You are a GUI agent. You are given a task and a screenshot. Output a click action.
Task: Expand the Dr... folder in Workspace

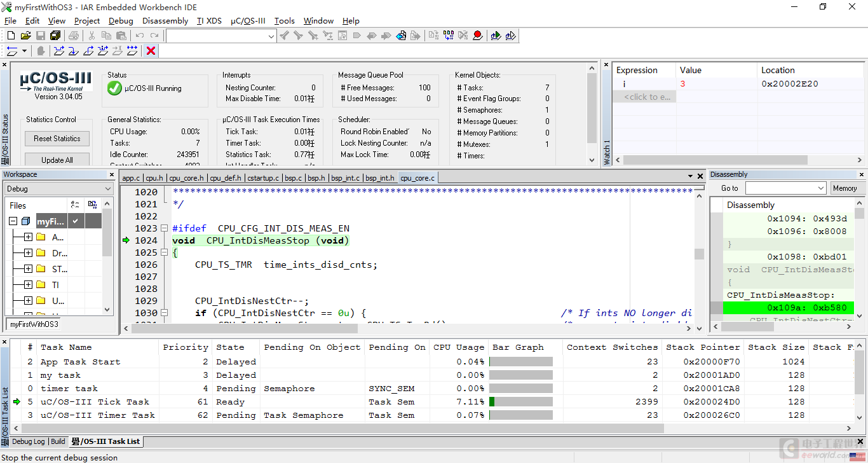[28, 253]
